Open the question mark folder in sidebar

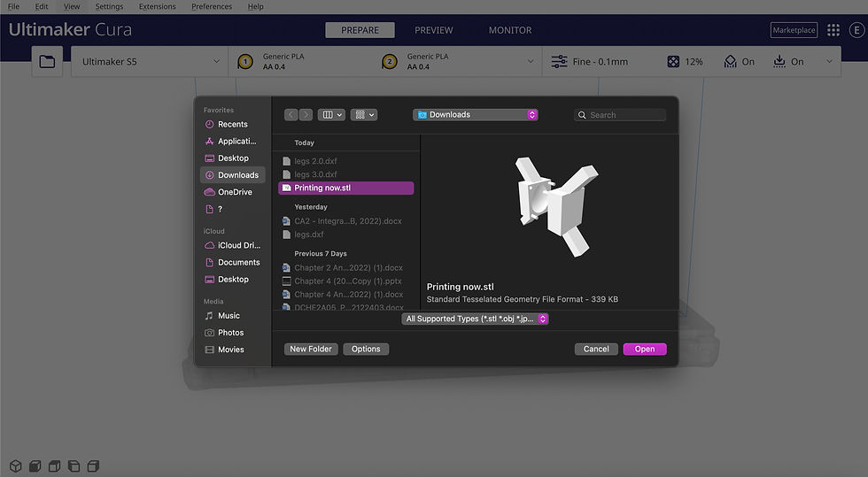tap(232, 209)
